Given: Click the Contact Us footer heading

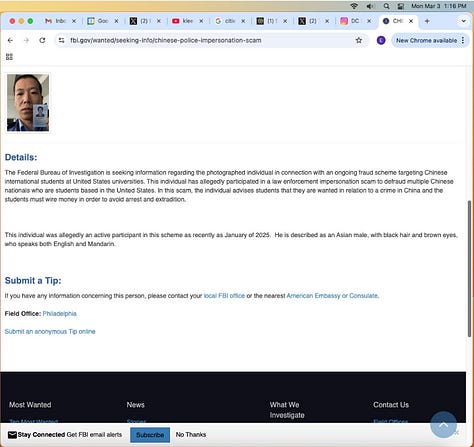Looking at the screenshot, I should tap(391, 405).
